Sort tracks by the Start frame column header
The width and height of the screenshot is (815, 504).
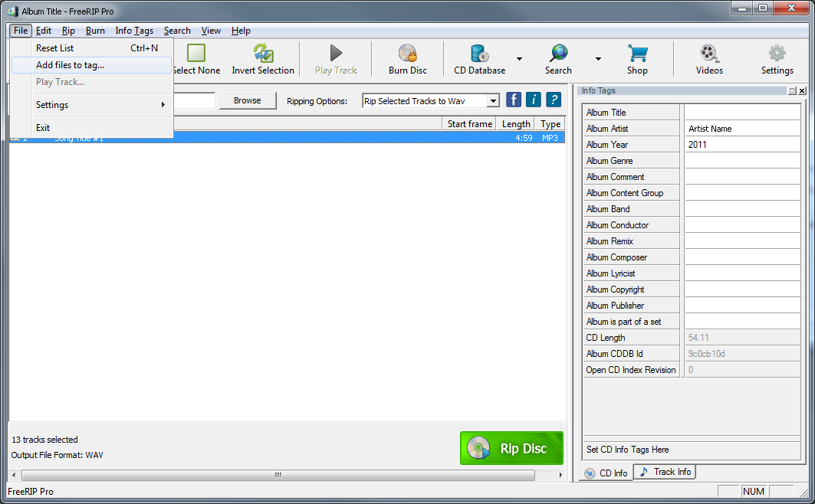click(470, 124)
